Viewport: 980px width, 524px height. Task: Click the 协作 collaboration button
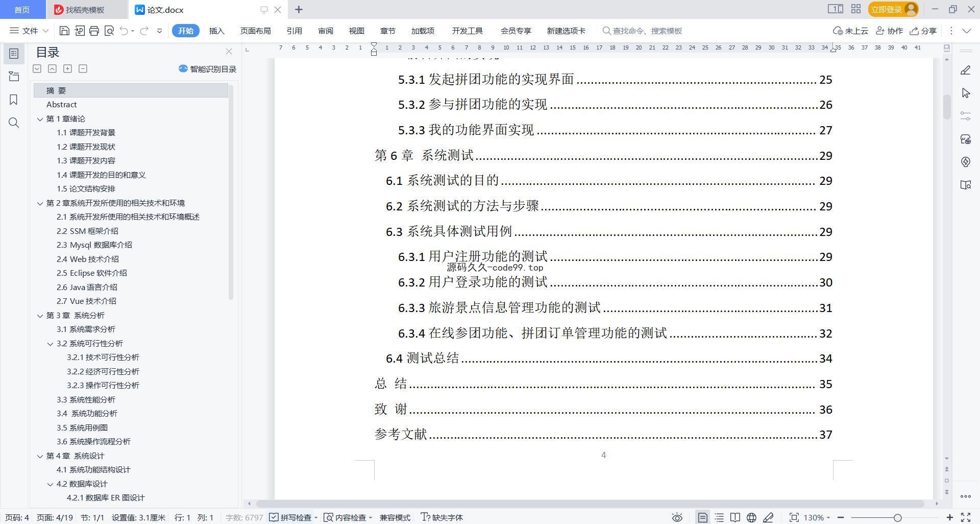[889, 31]
